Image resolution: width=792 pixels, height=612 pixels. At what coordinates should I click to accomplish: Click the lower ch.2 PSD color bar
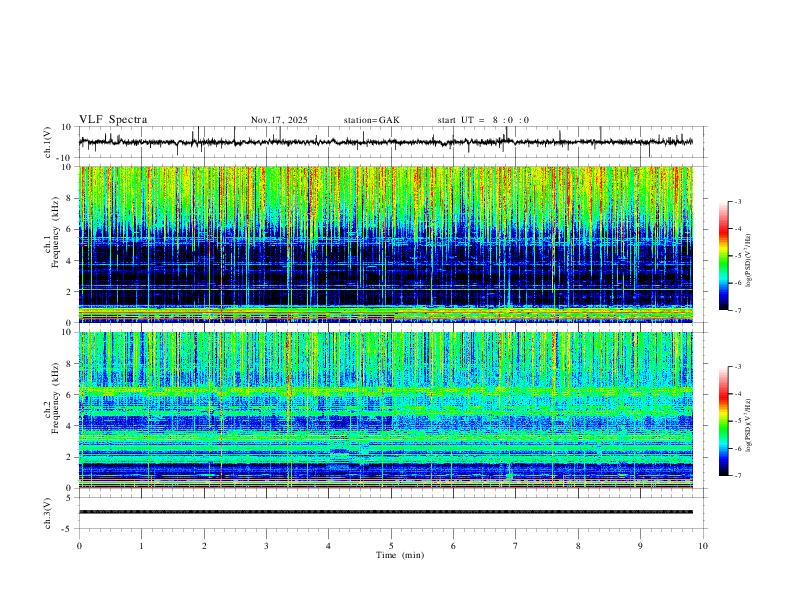723,421
